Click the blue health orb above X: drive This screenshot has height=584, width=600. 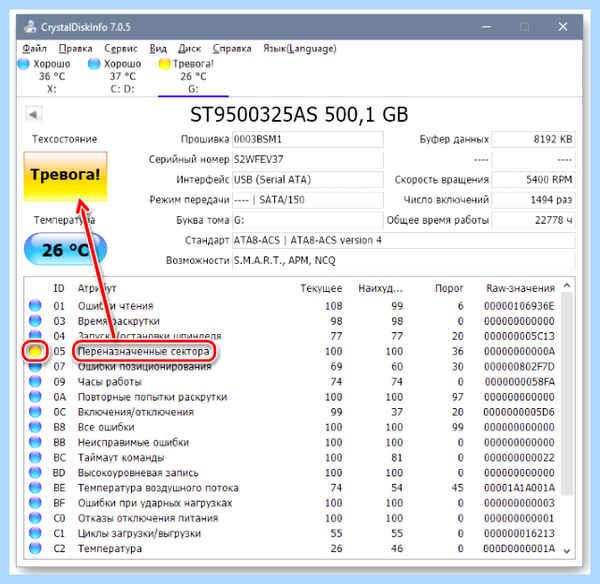point(24,64)
